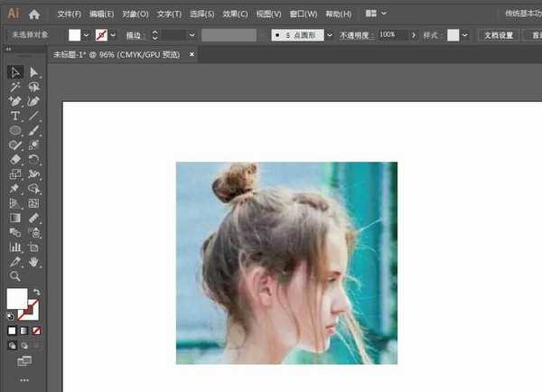Select the Ellipse shape tool
This screenshot has width=542, height=392.
point(15,130)
